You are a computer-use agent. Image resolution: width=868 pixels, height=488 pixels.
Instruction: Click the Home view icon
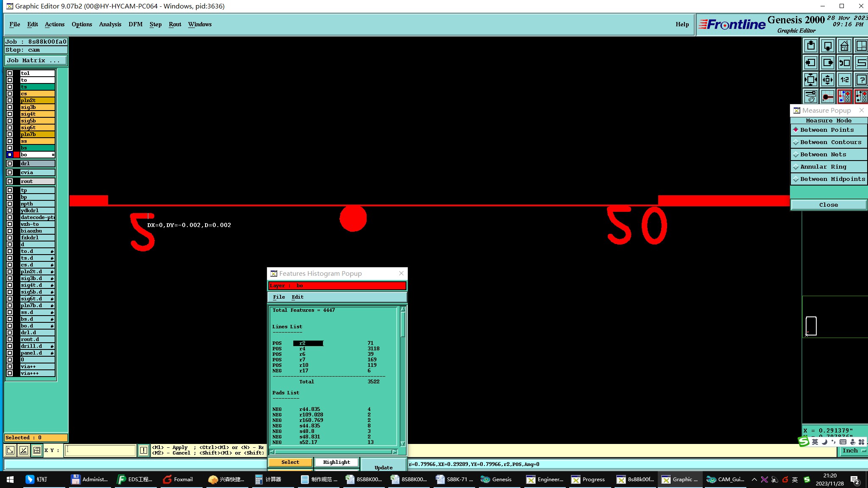(844, 46)
